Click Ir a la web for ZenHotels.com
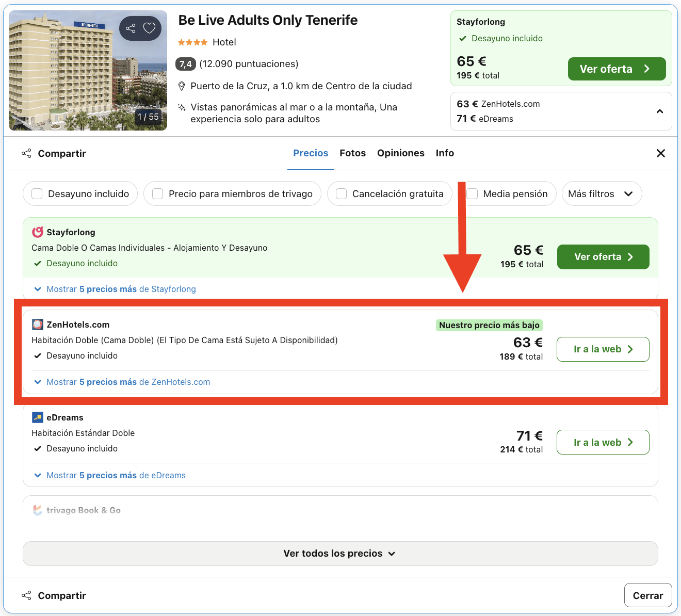The image size is (681, 616). click(x=603, y=349)
